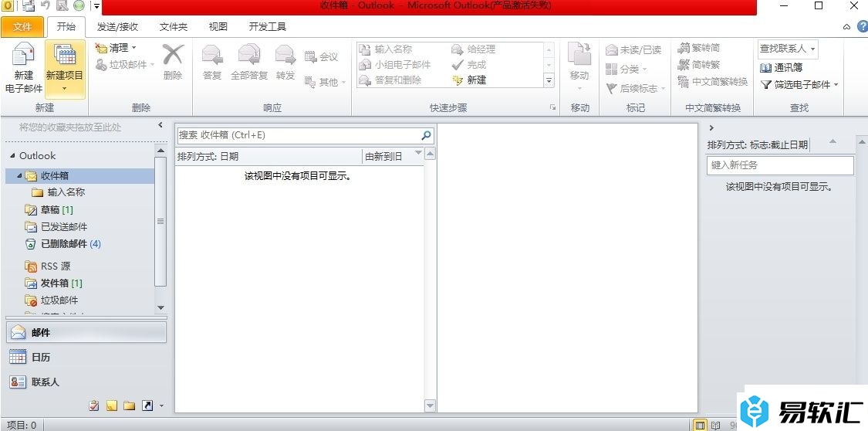
Task: Open the Filter E-mail (筛选电子邮件) dropdown
Action: point(799,85)
